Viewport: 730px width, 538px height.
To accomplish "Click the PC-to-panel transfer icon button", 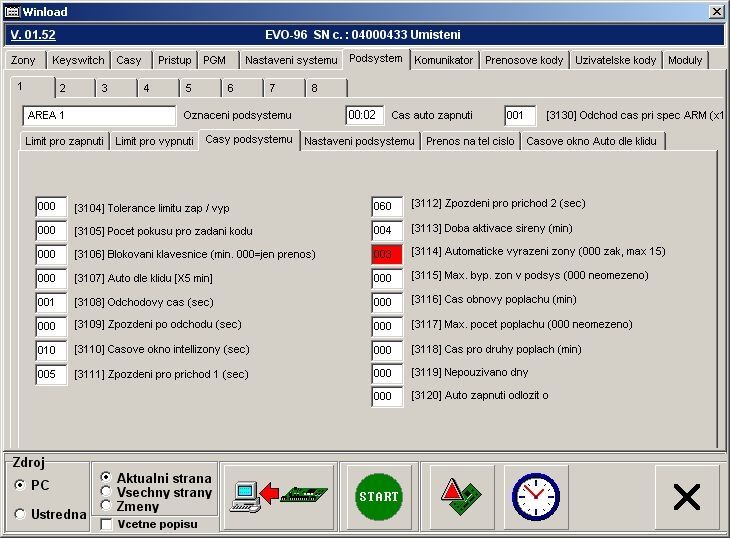I will click(x=279, y=496).
